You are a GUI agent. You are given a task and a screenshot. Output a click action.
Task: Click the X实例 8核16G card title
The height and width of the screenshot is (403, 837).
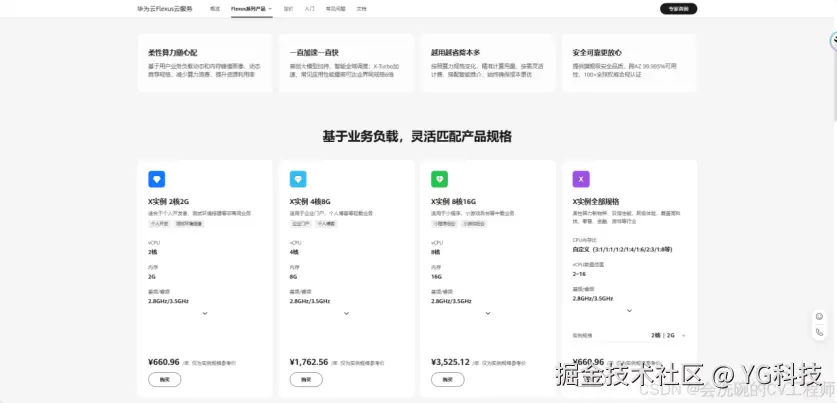click(x=453, y=202)
